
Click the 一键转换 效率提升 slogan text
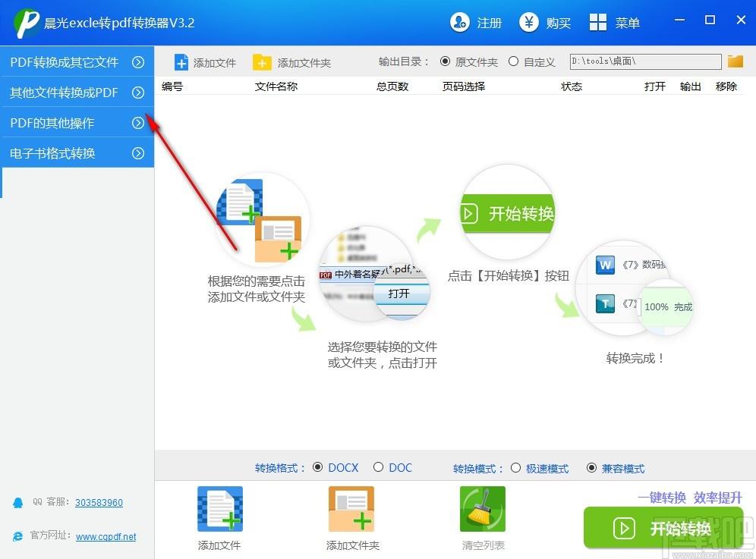tap(690, 498)
